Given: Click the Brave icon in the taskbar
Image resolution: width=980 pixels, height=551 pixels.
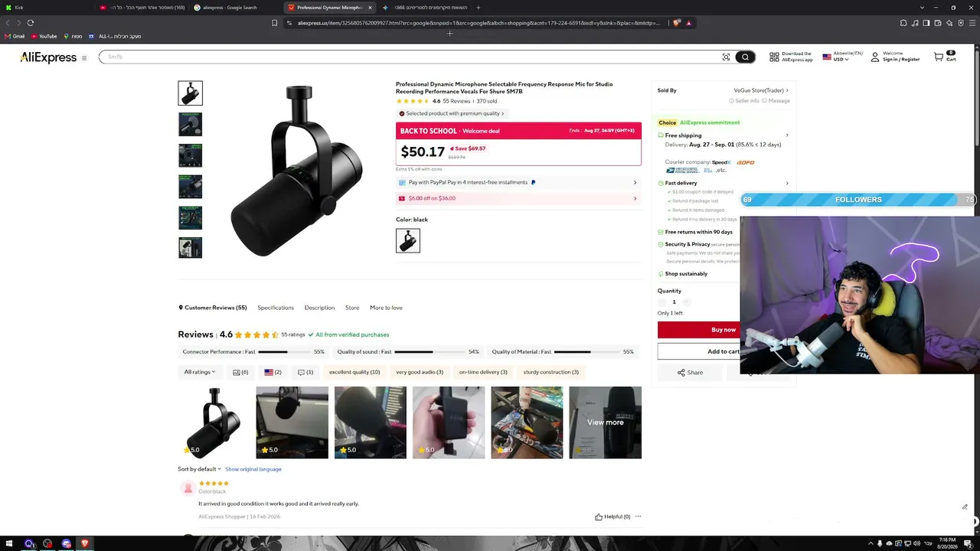Looking at the screenshot, I should click(x=84, y=544).
